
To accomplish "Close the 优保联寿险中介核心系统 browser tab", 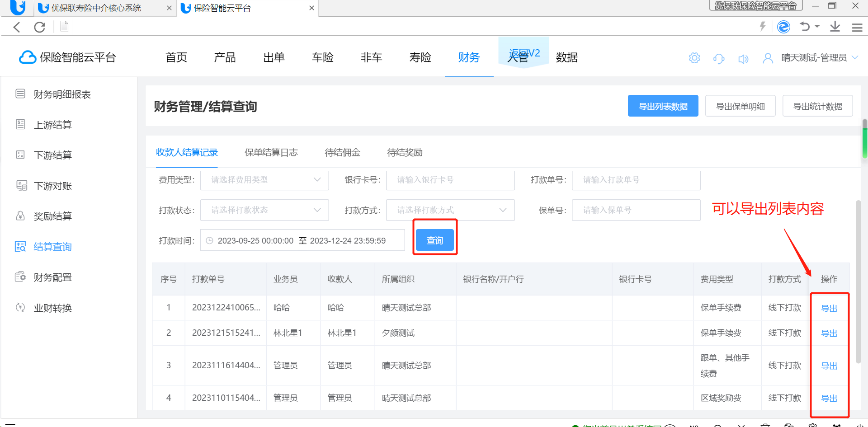I will point(169,8).
